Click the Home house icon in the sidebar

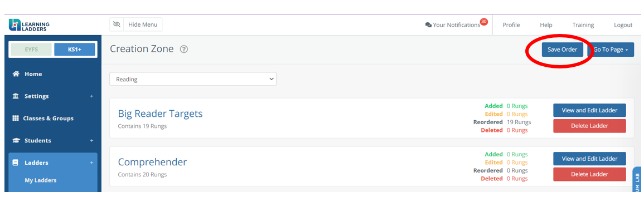16,74
